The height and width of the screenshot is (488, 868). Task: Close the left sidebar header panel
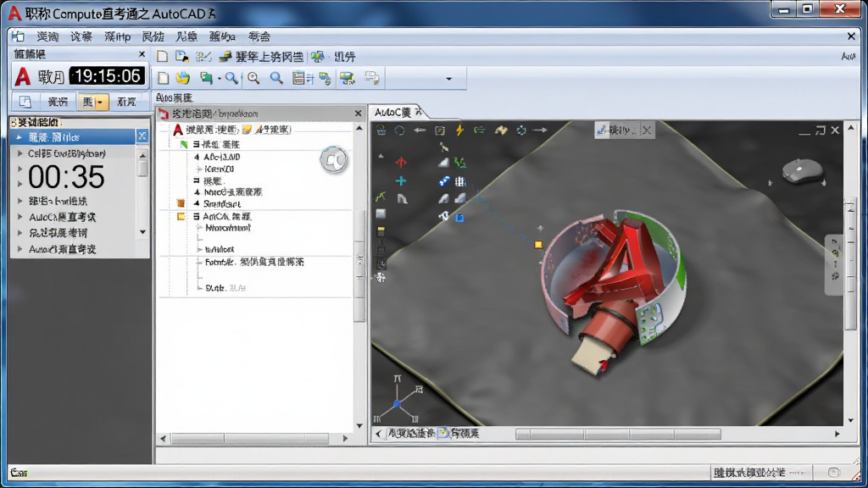[142, 54]
